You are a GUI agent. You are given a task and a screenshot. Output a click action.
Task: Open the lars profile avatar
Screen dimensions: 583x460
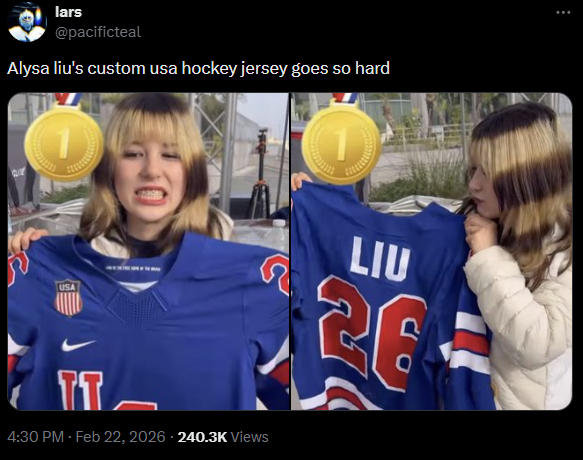[27, 22]
